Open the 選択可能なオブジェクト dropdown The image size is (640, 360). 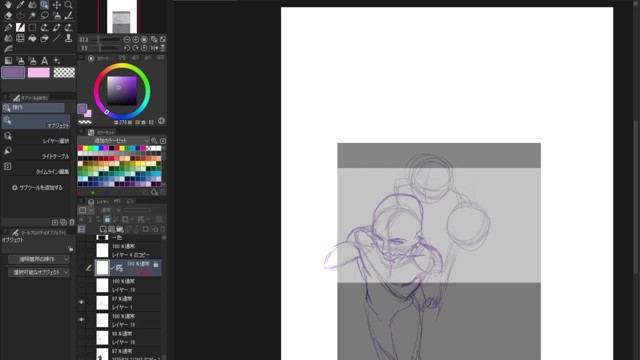39,272
